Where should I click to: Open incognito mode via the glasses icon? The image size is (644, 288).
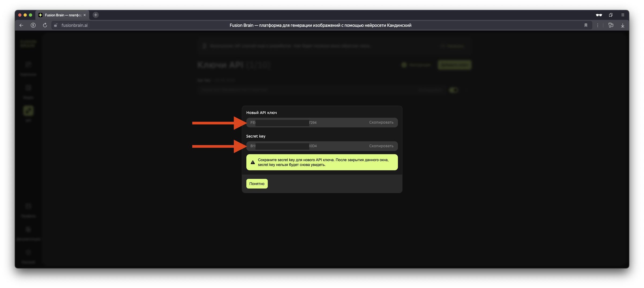pos(599,15)
